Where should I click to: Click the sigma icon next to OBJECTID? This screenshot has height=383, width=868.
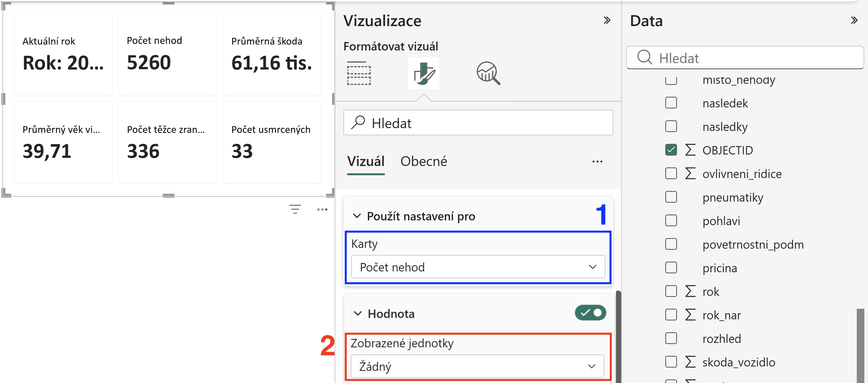(x=690, y=150)
